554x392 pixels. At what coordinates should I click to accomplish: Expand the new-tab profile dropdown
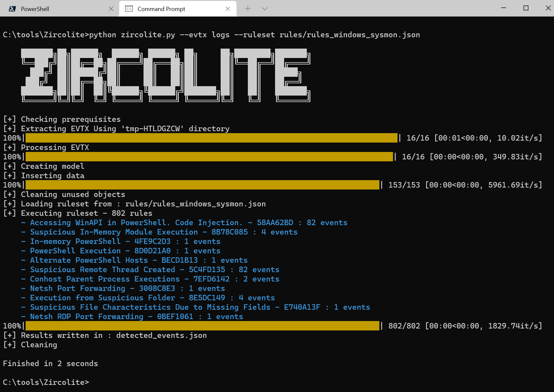click(x=265, y=9)
